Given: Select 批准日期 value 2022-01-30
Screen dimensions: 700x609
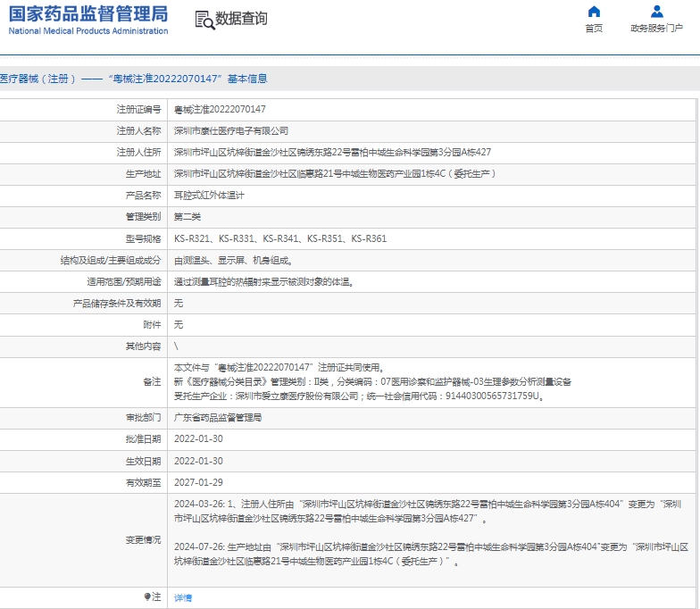Looking at the screenshot, I should pyautogui.click(x=198, y=439).
